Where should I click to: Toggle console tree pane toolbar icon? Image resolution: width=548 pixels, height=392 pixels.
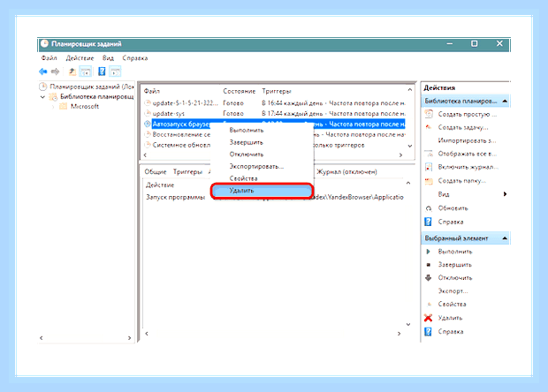(x=85, y=72)
